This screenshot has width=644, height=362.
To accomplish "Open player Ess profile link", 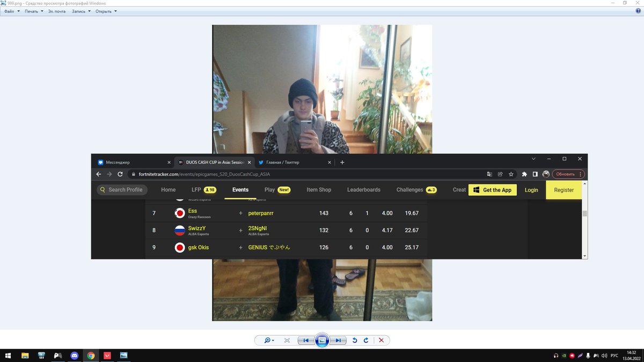I will (193, 211).
